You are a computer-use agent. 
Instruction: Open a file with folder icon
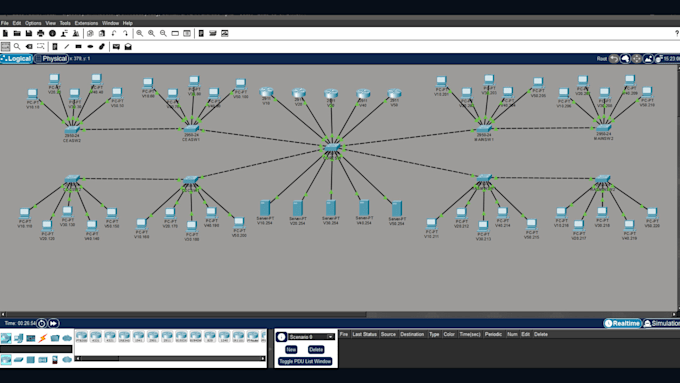pos(17,33)
